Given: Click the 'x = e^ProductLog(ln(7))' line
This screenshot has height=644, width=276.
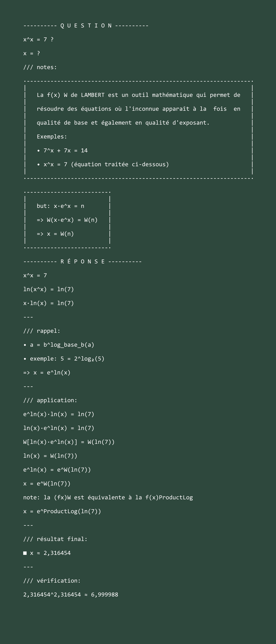Looking at the screenshot, I should click(x=62, y=511).
